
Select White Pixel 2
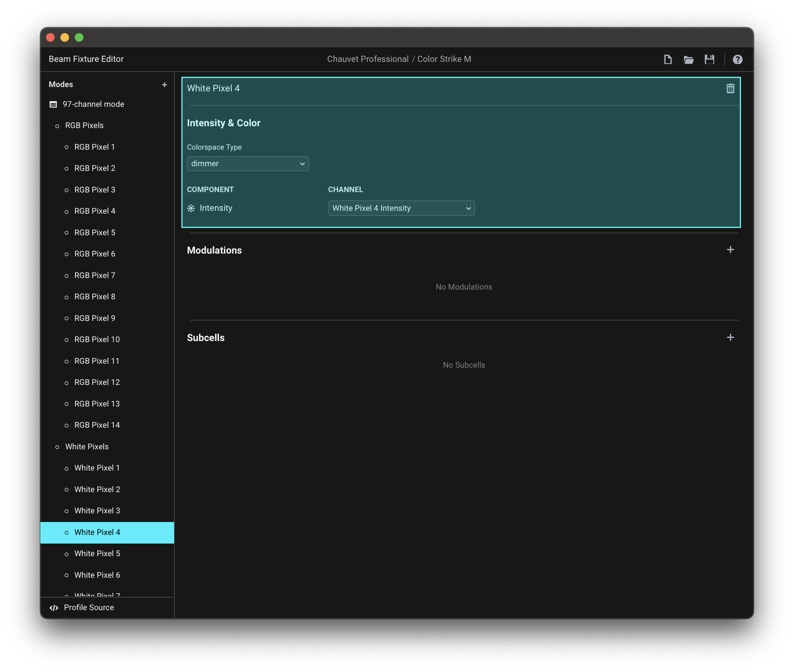[x=107, y=489]
